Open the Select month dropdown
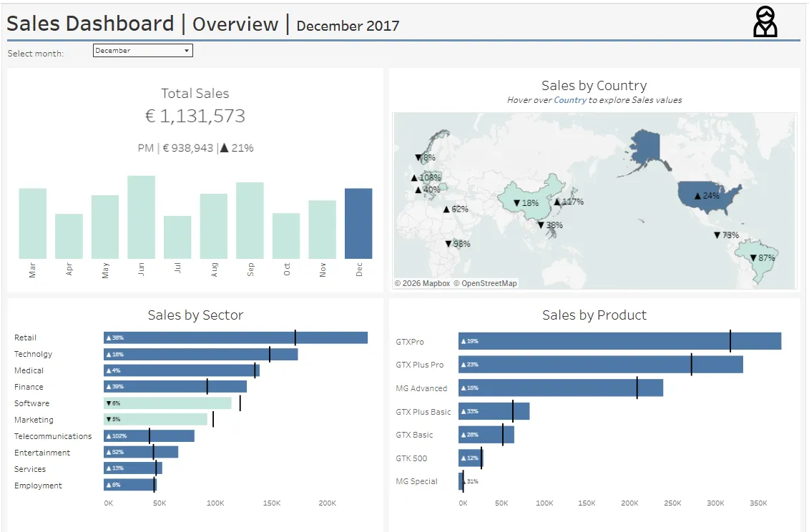Image resolution: width=809 pixels, height=532 pixels. click(141, 50)
